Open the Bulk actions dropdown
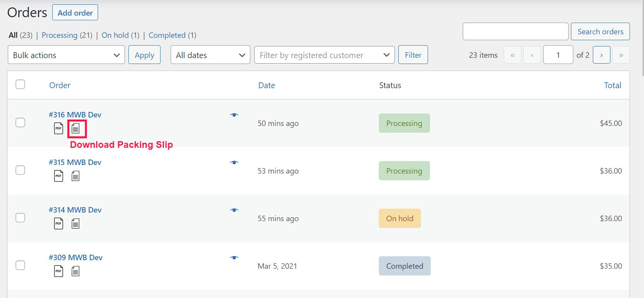The height and width of the screenshot is (298, 644). (66, 55)
